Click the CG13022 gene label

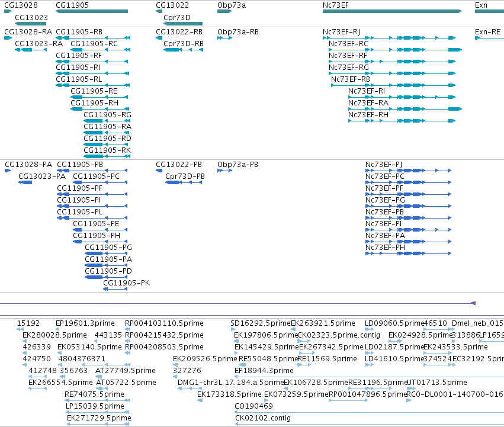pos(172,5)
